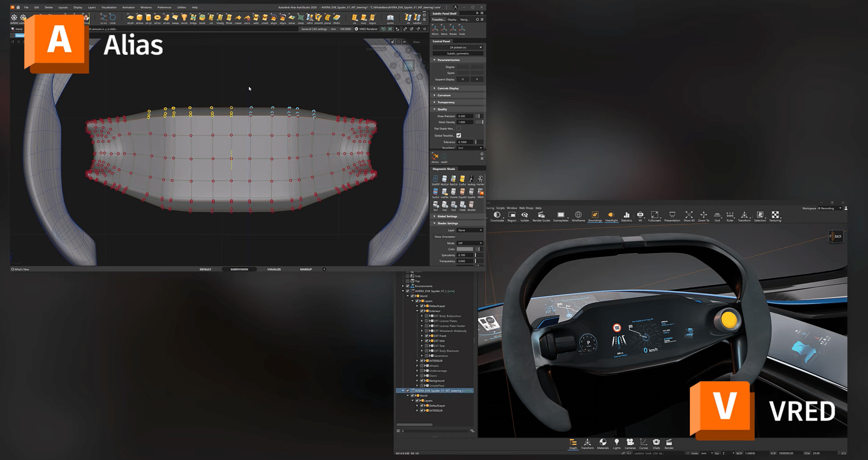This screenshot has height=460, width=868.
Task: Click the Rotate tool in Subdiv shelf
Action: point(453,29)
